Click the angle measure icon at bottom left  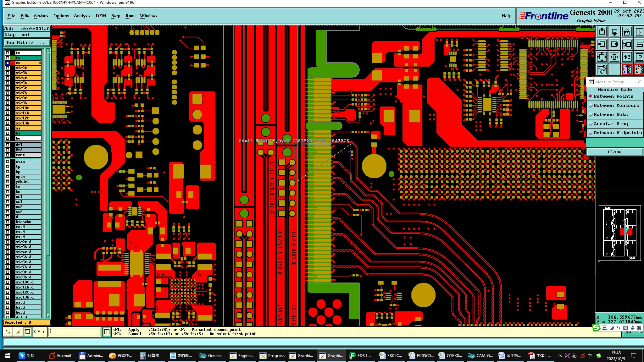coord(18,332)
